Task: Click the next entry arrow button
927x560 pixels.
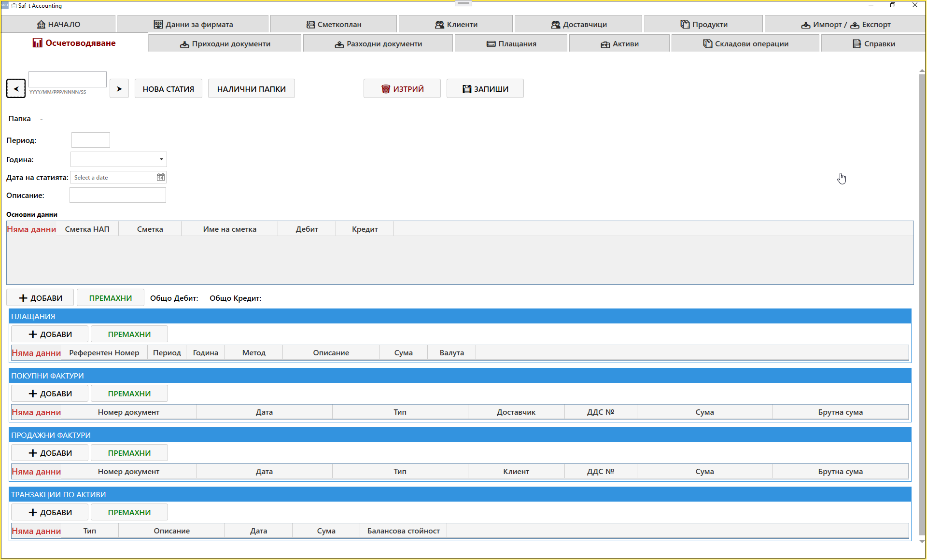Action: coord(119,88)
